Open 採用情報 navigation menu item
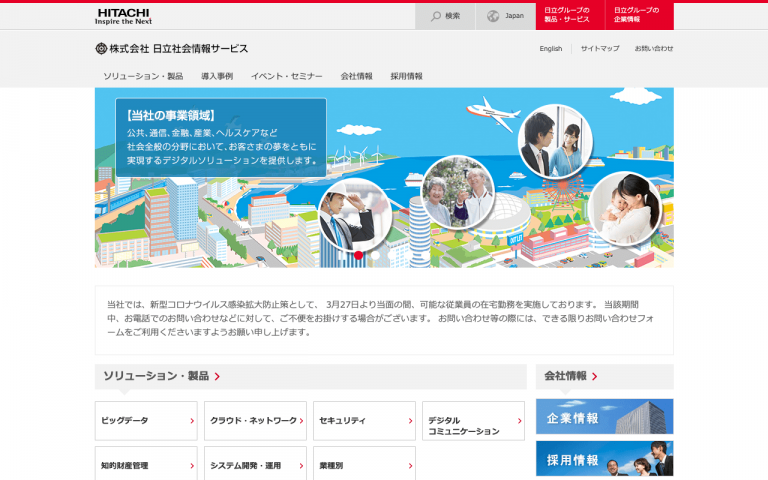Image resolution: width=768 pixels, height=480 pixels. tap(407, 76)
